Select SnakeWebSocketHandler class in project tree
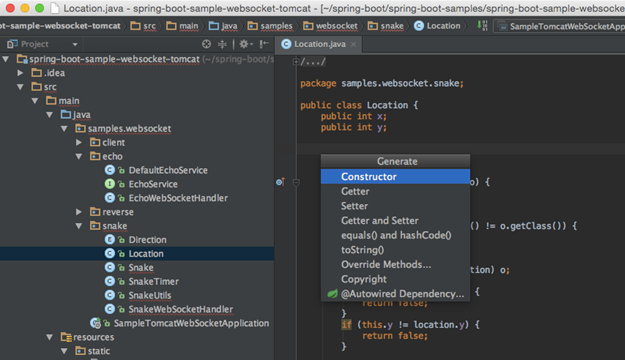The image size is (625, 360). [x=181, y=309]
